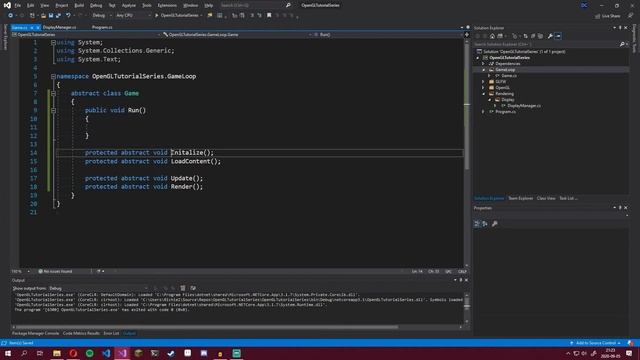Click the Properties wrench in Solution Explorer toolbar
The height and width of the screenshot is (360, 640).
[550, 36]
